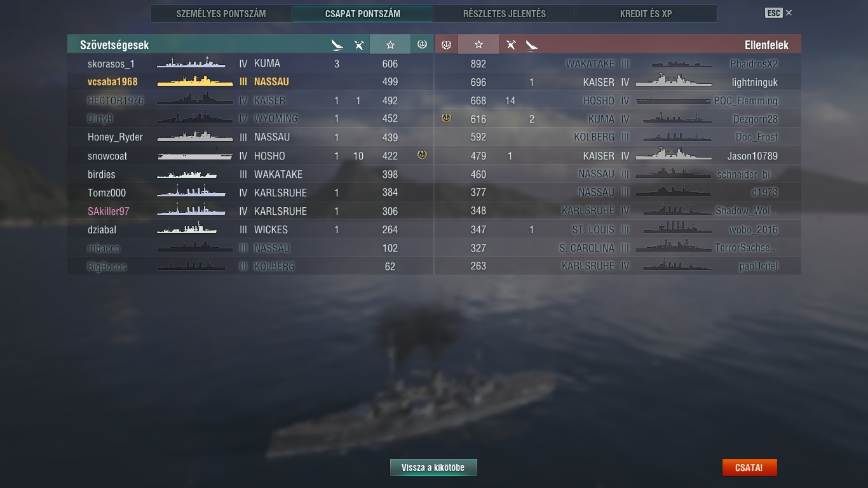This screenshot has width=868, height=488.
Task: Sort allies by ships destroyed icon
Action: coord(337,44)
